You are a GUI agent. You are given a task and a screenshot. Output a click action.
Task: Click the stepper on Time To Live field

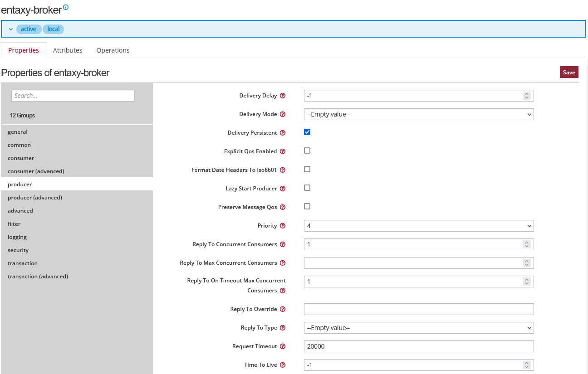click(x=526, y=365)
